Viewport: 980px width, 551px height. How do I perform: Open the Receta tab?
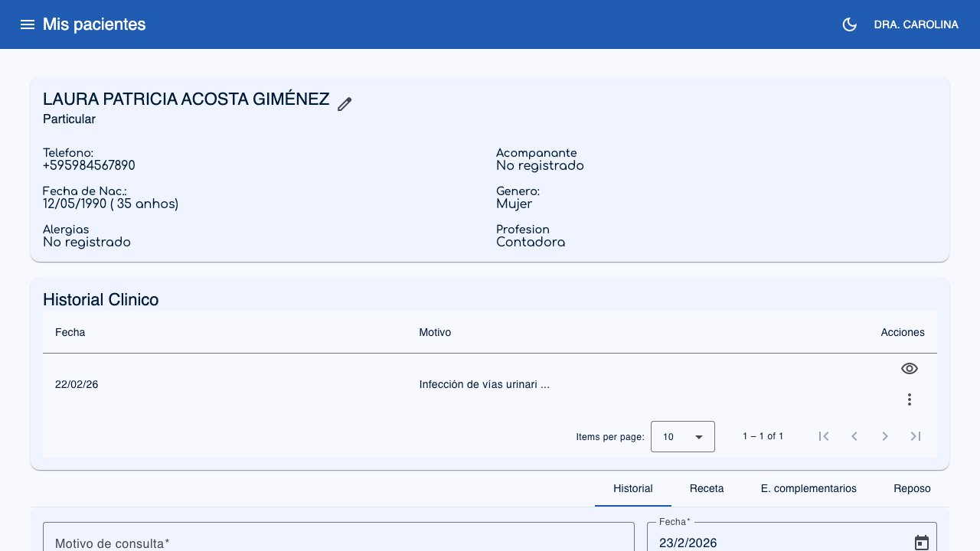point(706,488)
